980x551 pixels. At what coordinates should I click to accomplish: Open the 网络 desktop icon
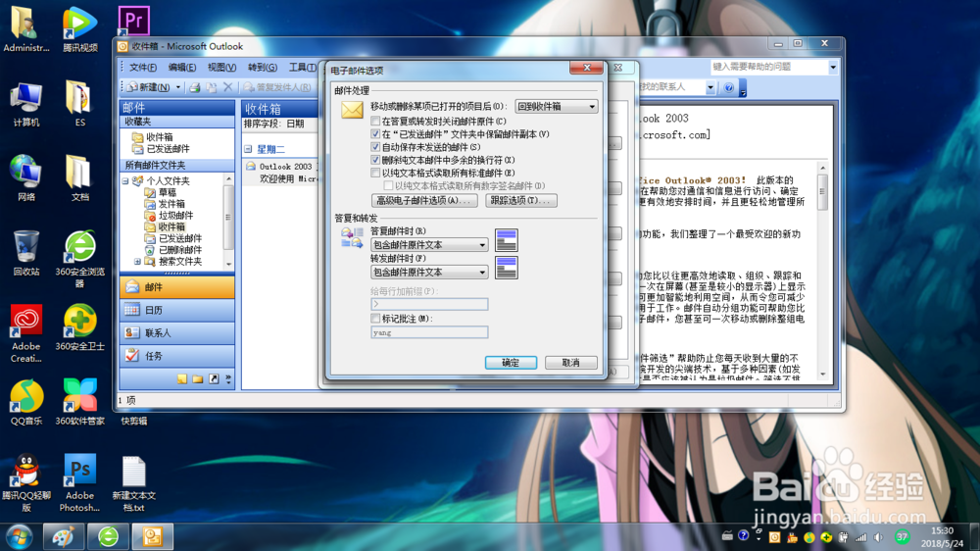pyautogui.click(x=25, y=178)
